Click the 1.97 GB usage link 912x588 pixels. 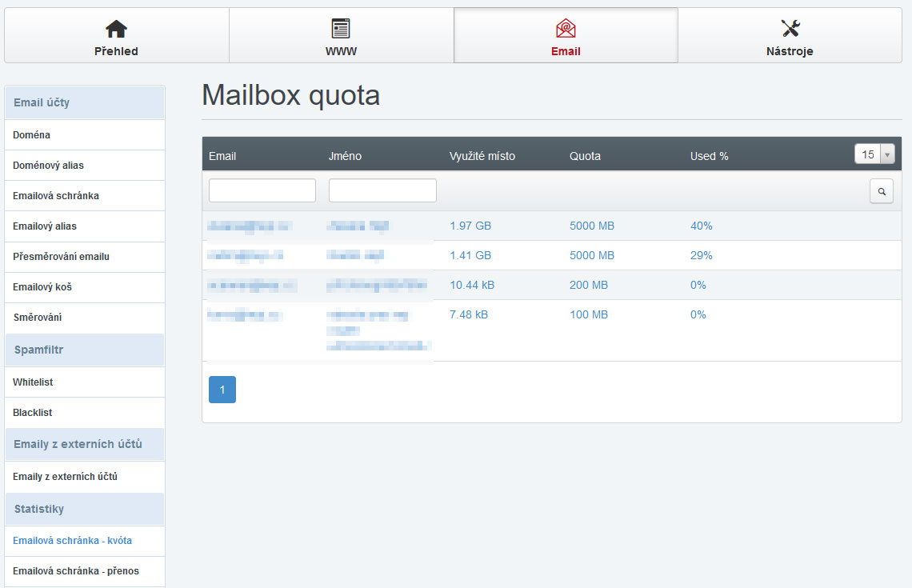tap(470, 226)
